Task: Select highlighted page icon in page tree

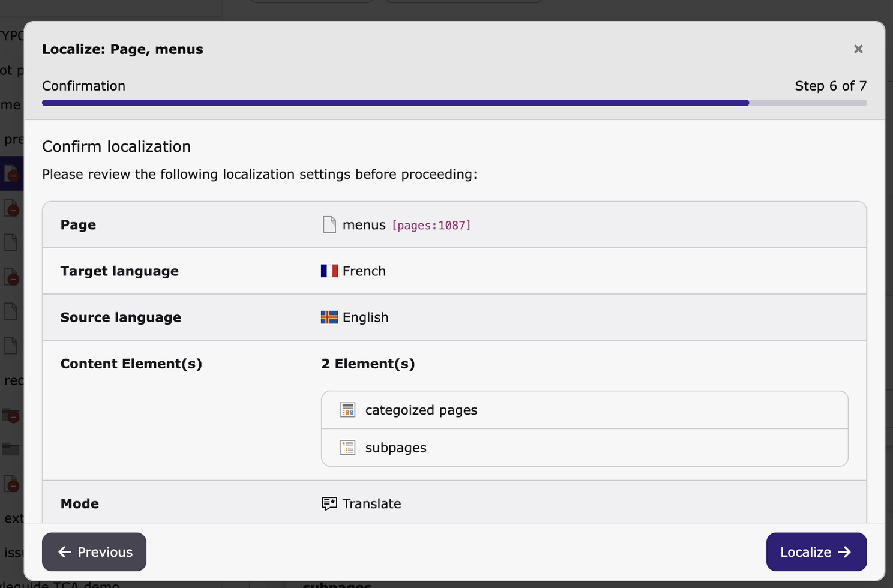Action: [11, 174]
